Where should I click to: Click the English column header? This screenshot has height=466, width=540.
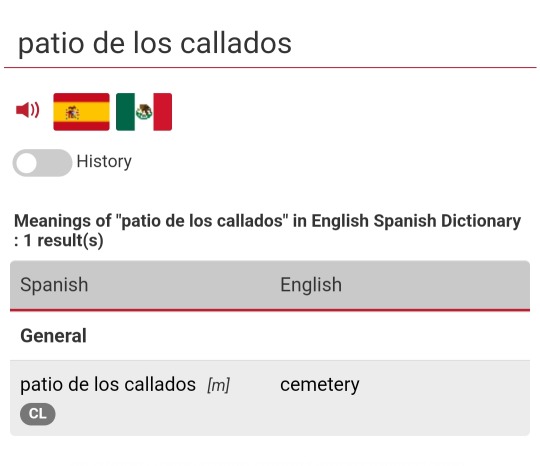coord(311,285)
